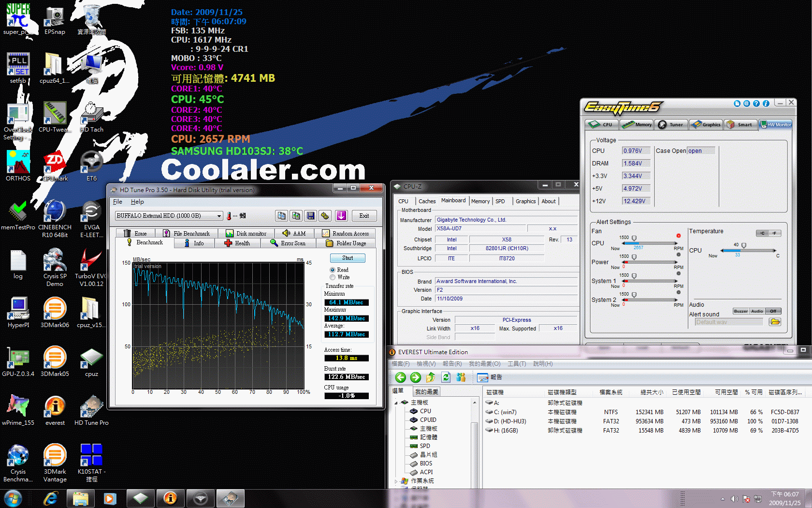Click the purple download arrow icon in HD Tune
This screenshot has width=812, height=508.
pyautogui.click(x=341, y=216)
